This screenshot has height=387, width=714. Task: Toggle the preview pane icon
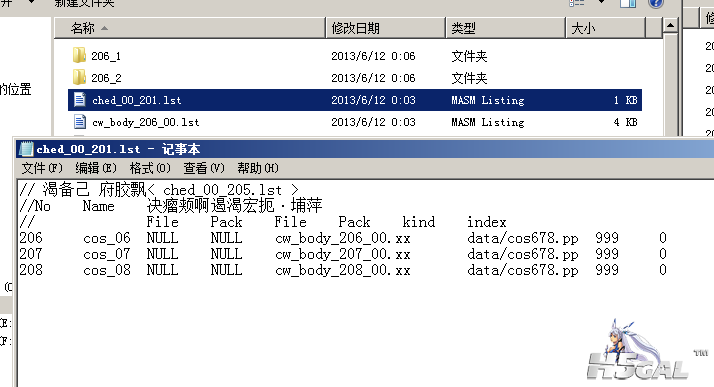click(628, 3)
